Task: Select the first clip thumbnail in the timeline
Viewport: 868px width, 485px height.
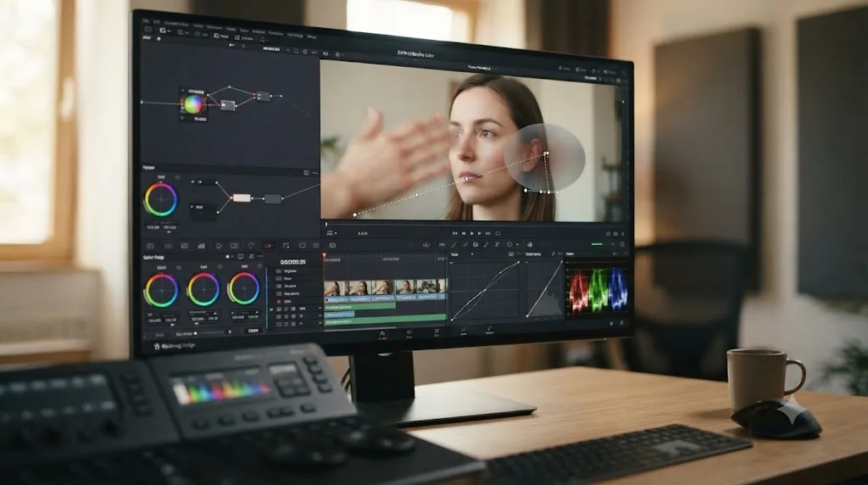Action: [x=334, y=287]
